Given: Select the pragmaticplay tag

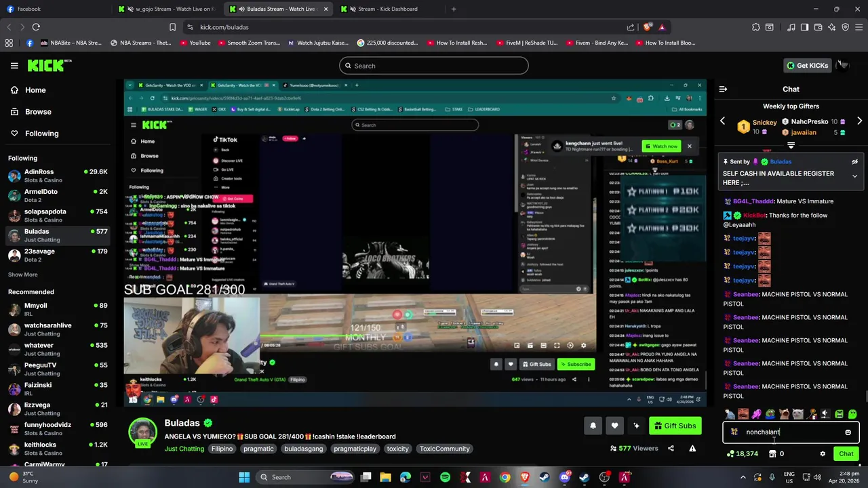Looking at the screenshot, I should pyautogui.click(x=355, y=449).
